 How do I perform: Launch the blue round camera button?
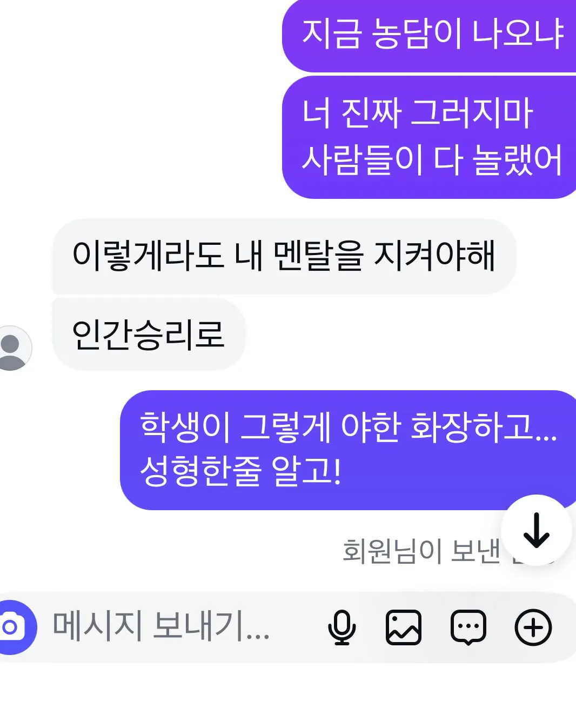(12, 627)
